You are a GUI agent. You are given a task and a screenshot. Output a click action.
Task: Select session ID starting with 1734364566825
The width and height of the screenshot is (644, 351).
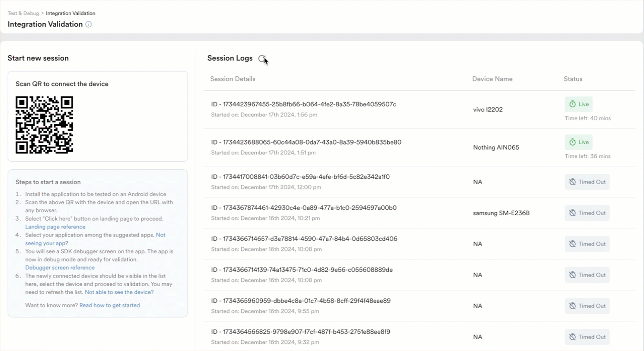[301, 332]
